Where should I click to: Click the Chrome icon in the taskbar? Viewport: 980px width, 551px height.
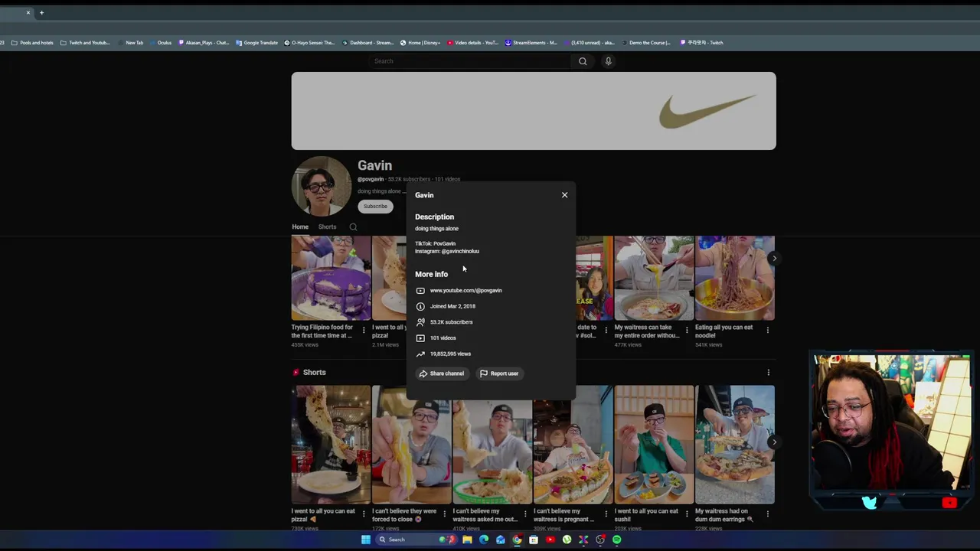pos(517,540)
